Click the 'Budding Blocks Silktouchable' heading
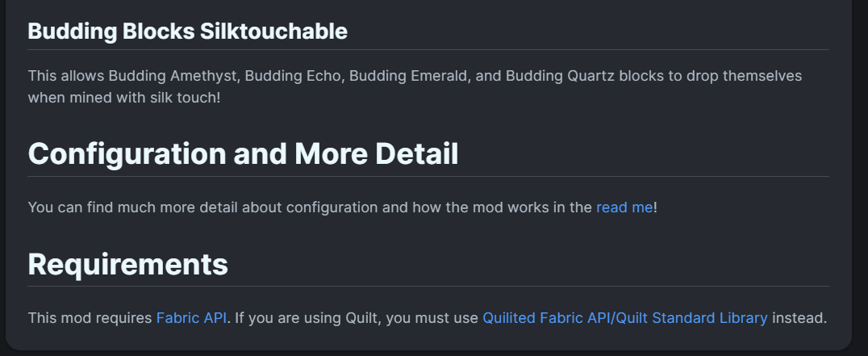The height and width of the screenshot is (356, 868). (187, 31)
